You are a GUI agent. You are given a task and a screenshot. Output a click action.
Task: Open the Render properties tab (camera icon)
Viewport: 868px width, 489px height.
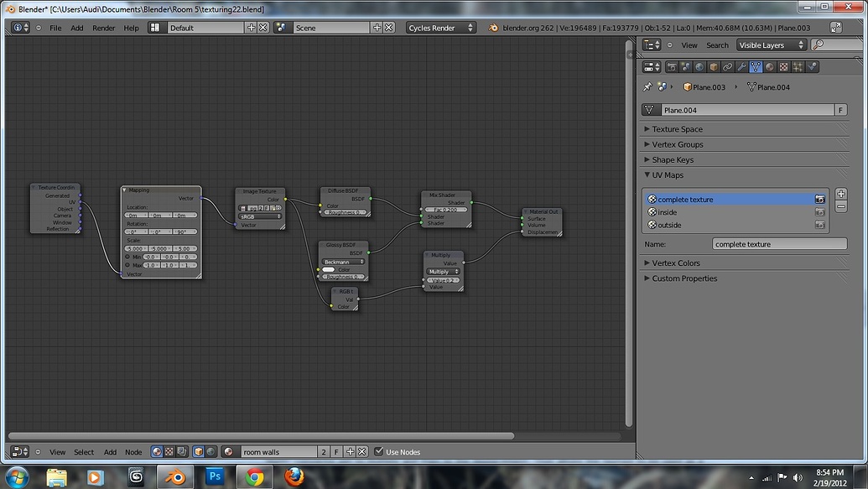click(672, 67)
